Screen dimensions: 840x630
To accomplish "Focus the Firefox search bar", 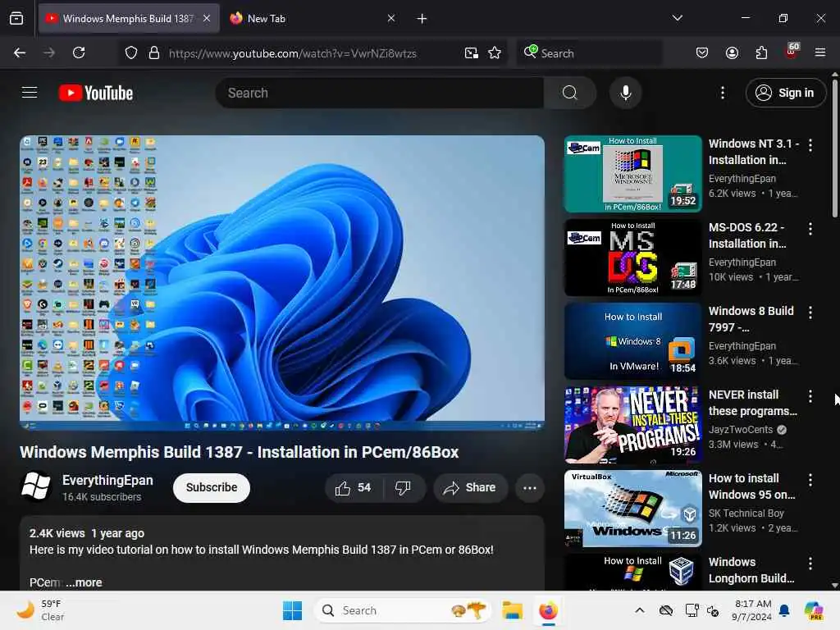I will [x=589, y=53].
